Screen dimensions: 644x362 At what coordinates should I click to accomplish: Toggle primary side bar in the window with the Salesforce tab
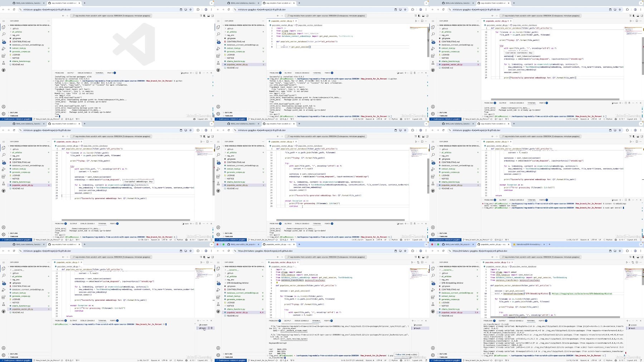(x=634, y=257)
